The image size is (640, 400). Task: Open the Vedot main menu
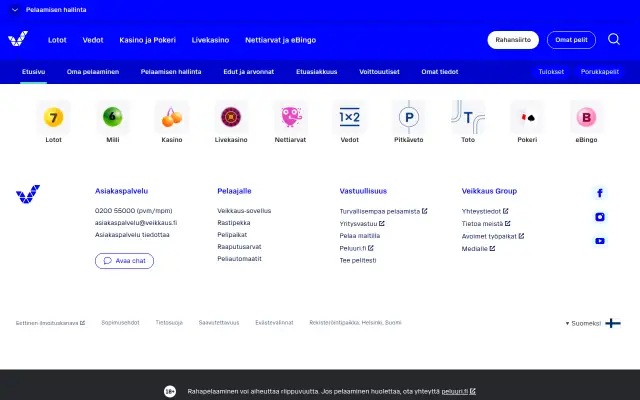93,40
